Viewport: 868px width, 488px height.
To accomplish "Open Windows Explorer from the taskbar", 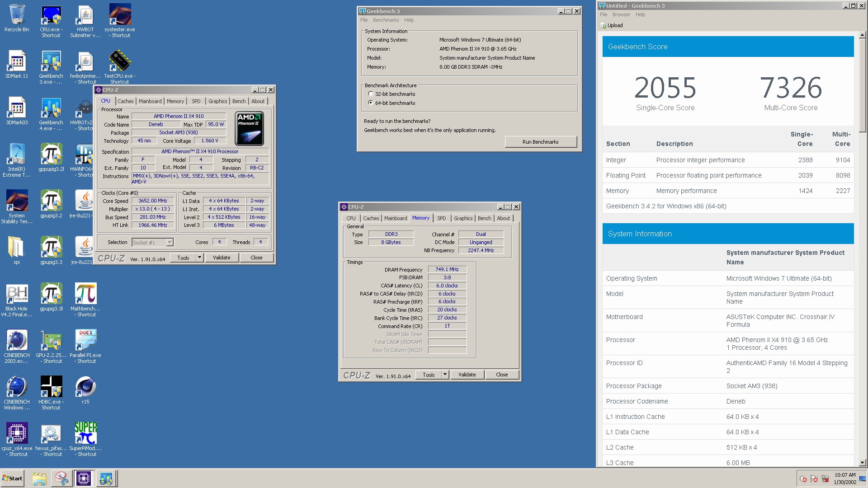I will tap(39, 479).
